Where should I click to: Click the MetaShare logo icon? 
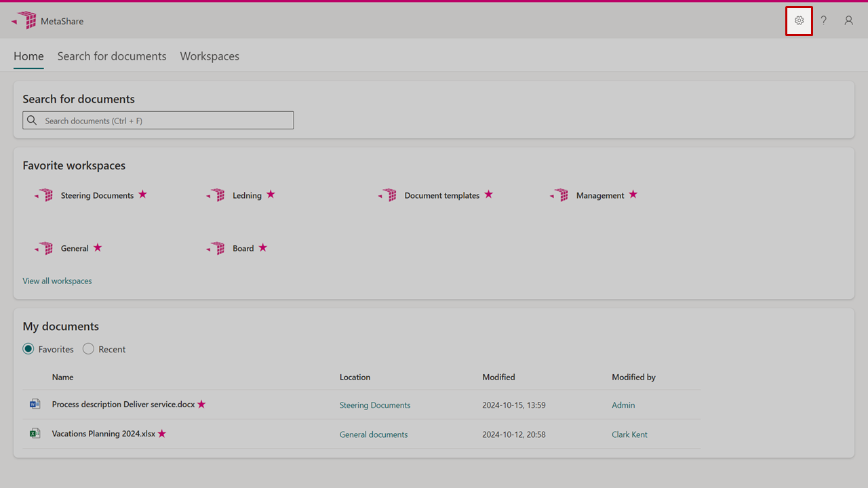pyautogui.click(x=25, y=20)
